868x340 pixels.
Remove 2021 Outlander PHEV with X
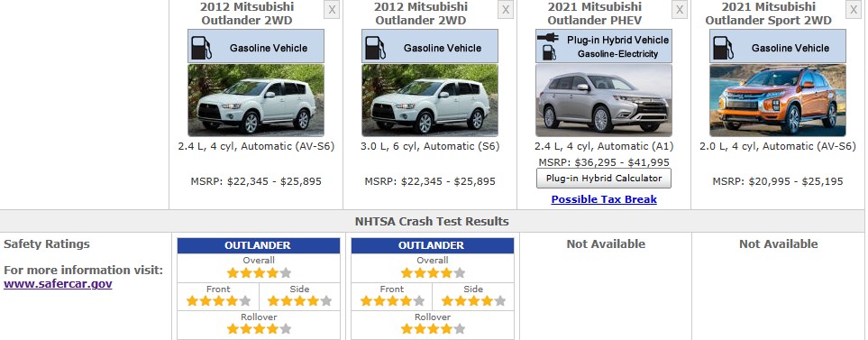click(680, 9)
